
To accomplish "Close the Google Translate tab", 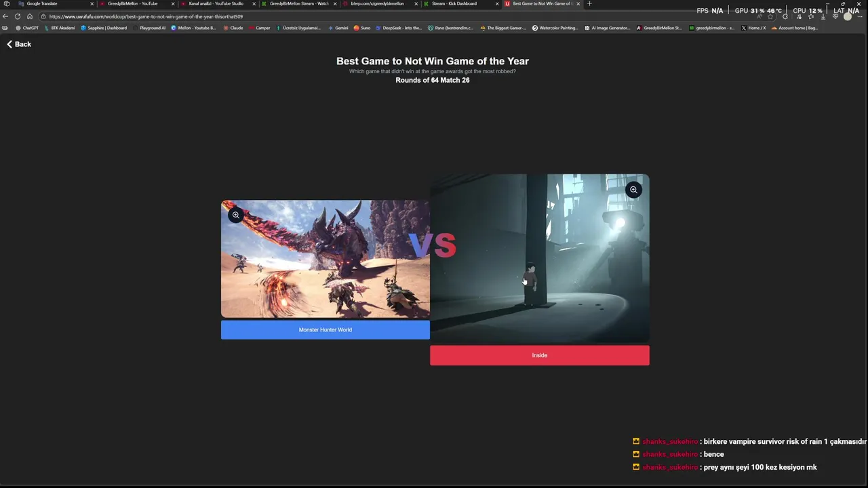I will [x=92, y=3].
